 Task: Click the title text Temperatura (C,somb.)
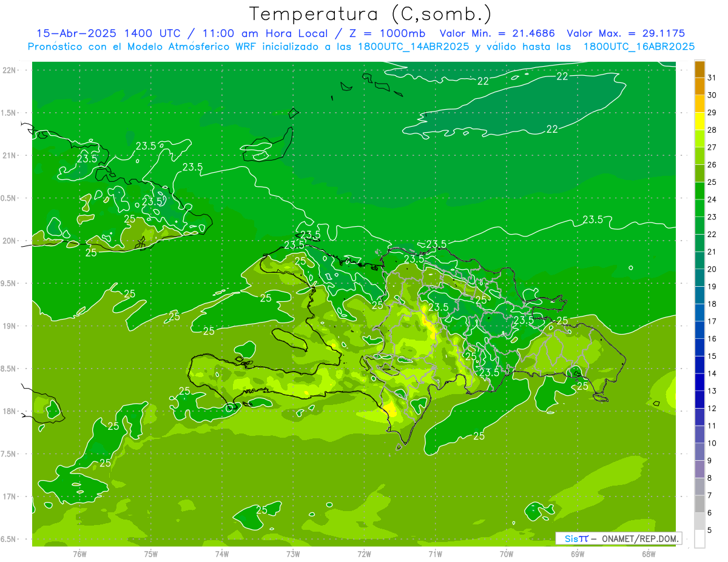(x=371, y=14)
